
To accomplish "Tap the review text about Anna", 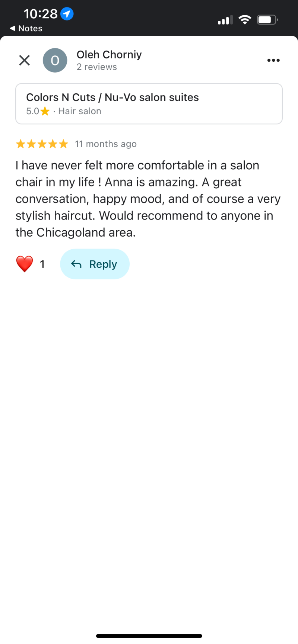I will pyautogui.click(x=148, y=199).
